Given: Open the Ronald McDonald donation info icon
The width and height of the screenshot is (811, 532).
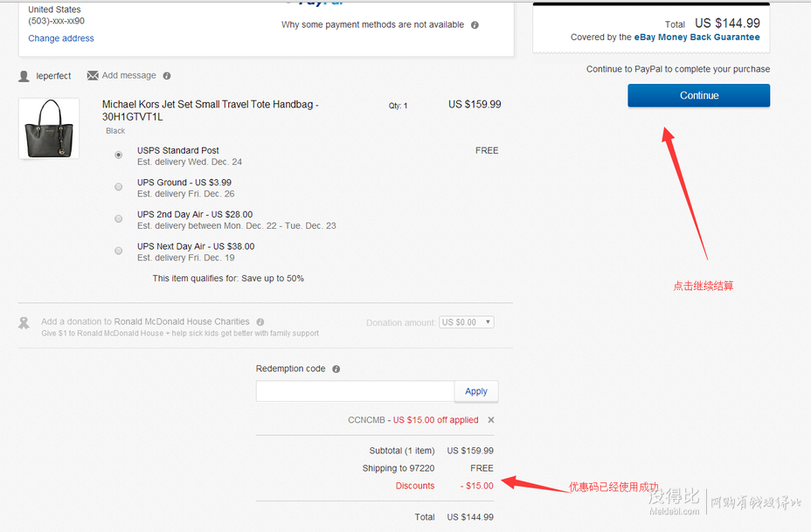Looking at the screenshot, I should tap(260, 321).
